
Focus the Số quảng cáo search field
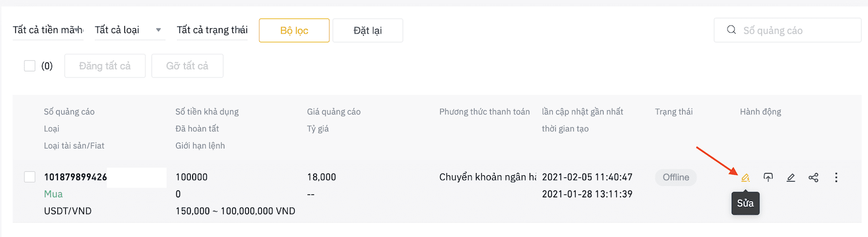788,30
